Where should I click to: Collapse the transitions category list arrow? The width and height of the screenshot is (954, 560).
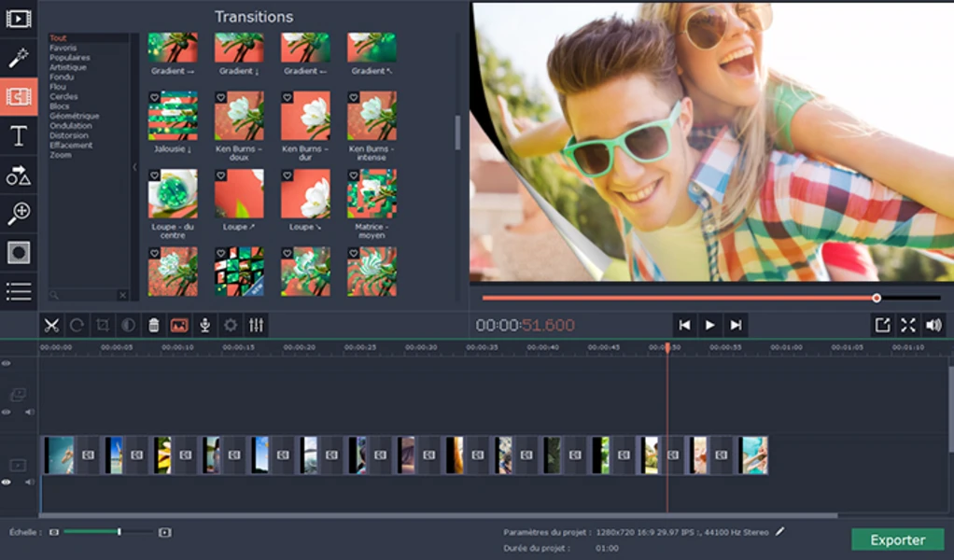point(133,167)
